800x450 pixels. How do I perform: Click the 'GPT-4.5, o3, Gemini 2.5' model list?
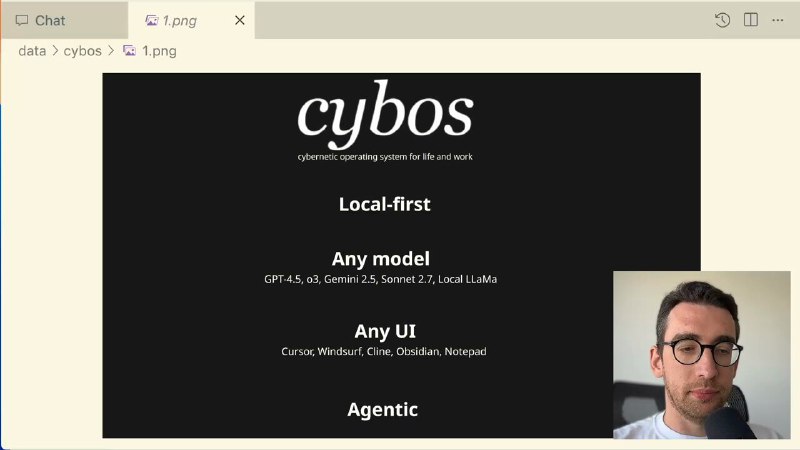tap(381, 279)
